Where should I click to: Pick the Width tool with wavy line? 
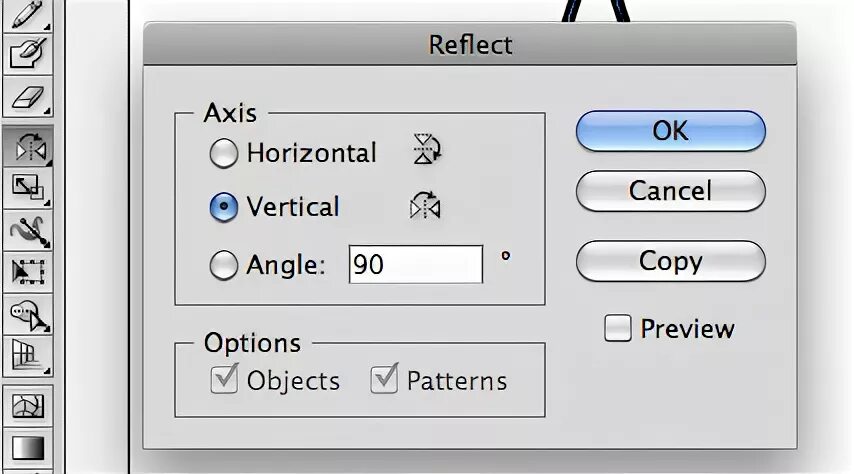click(x=27, y=230)
